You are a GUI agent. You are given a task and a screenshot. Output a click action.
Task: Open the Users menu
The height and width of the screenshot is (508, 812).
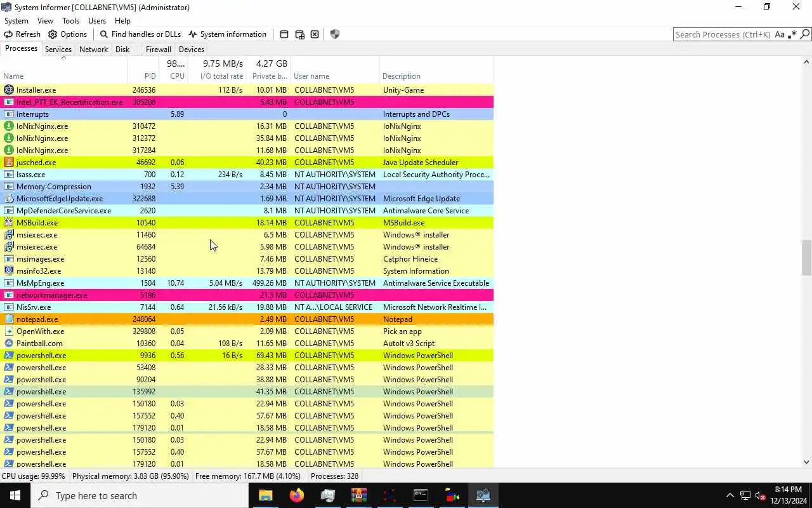(97, 21)
